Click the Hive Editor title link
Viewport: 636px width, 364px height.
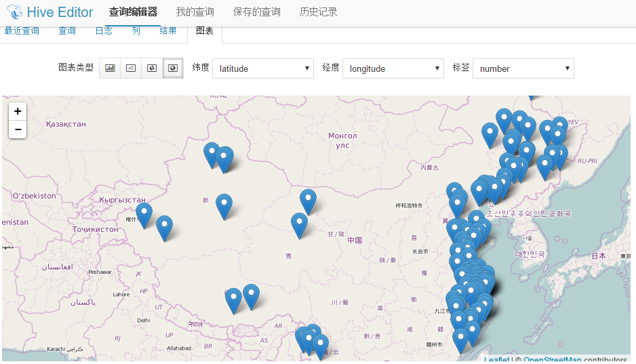(x=60, y=12)
